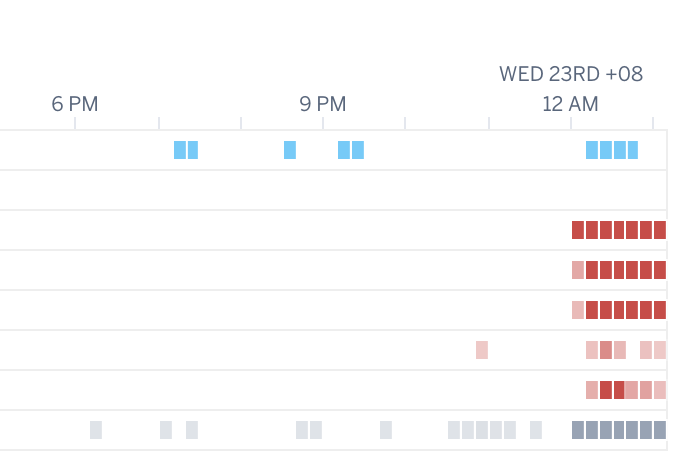The image size is (676, 474).
Task: Select the lone blue block before 9 PM
Action: (290, 150)
